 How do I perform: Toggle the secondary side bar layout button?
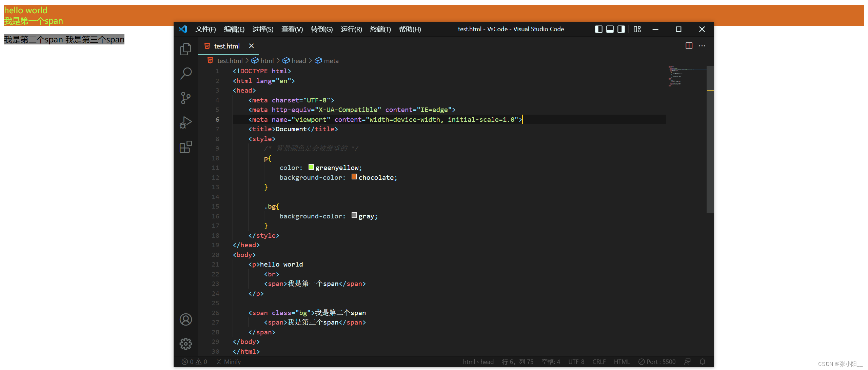(x=621, y=29)
